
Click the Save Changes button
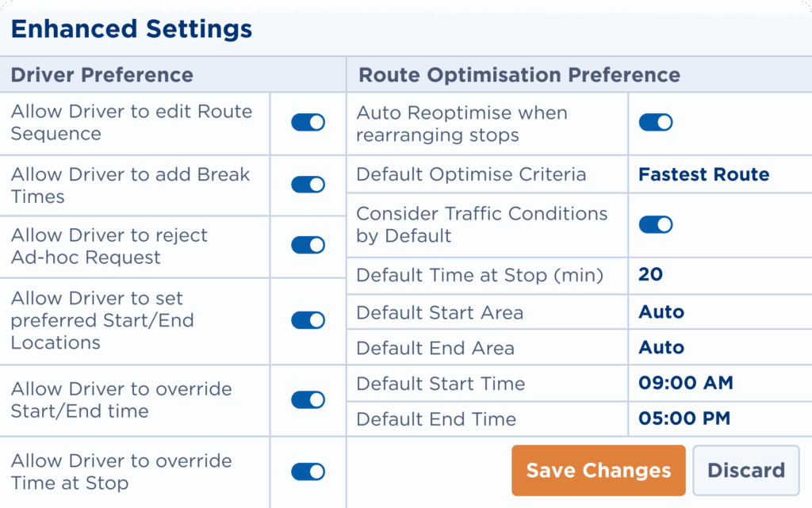(598, 470)
